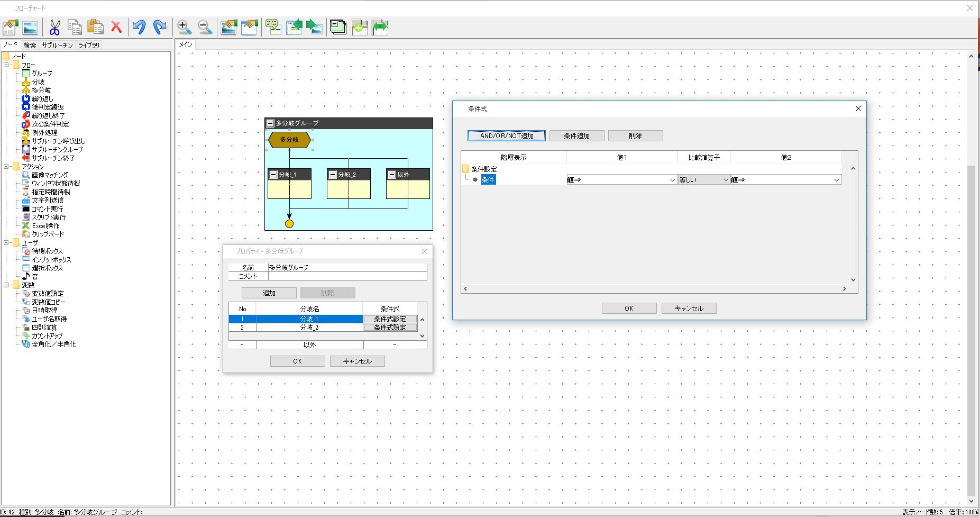Click the green plus add-canvas toolbar icon
Screen dimensions: 980x517
tap(360, 27)
